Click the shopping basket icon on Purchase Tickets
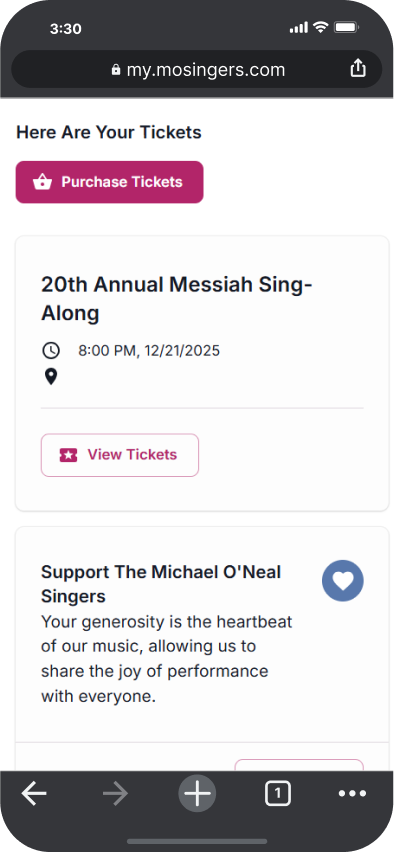The width and height of the screenshot is (394, 853). [42, 182]
